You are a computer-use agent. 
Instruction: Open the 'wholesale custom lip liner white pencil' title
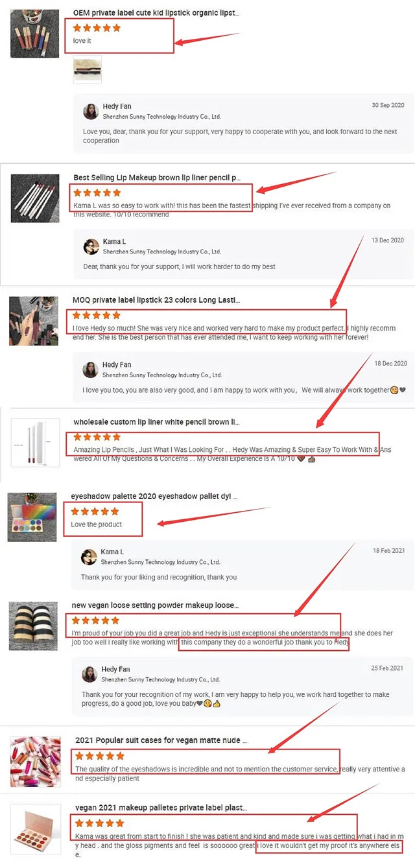[x=156, y=422]
